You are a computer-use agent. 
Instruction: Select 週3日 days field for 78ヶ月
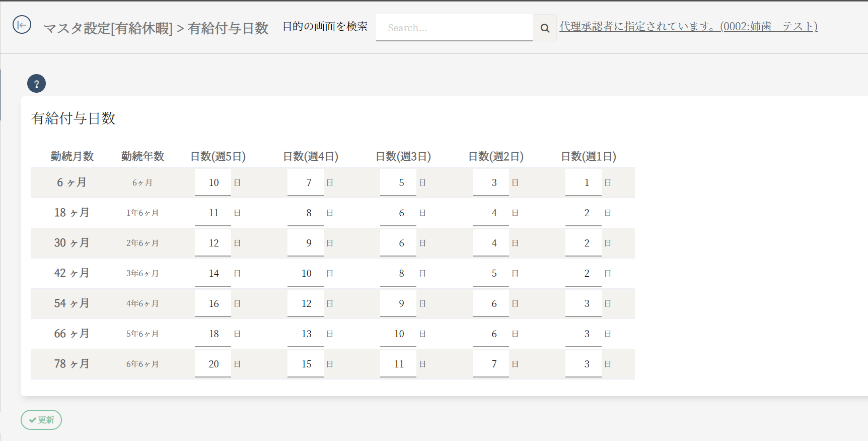398,364
